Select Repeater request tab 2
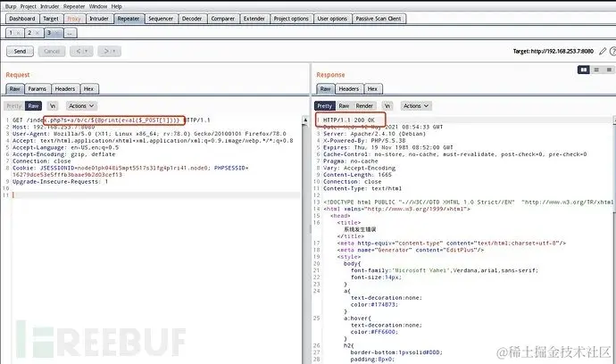The width and height of the screenshot is (616, 364). click(x=29, y=33)
